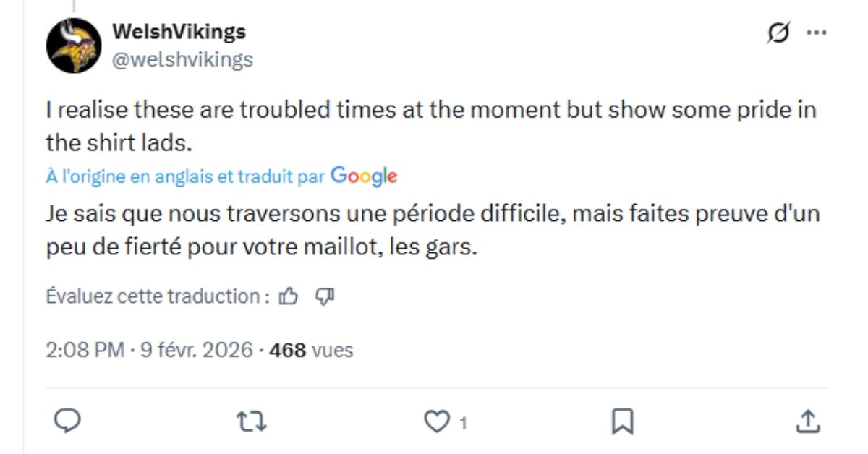Visit the @welshvikings handle link
The height and width of the screenshot is (454, 868).
pos(182,59)
